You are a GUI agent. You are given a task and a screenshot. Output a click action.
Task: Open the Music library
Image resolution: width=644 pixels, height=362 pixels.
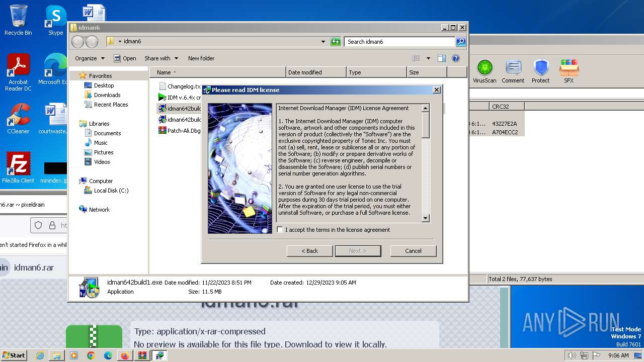click(x=101, y=143)
